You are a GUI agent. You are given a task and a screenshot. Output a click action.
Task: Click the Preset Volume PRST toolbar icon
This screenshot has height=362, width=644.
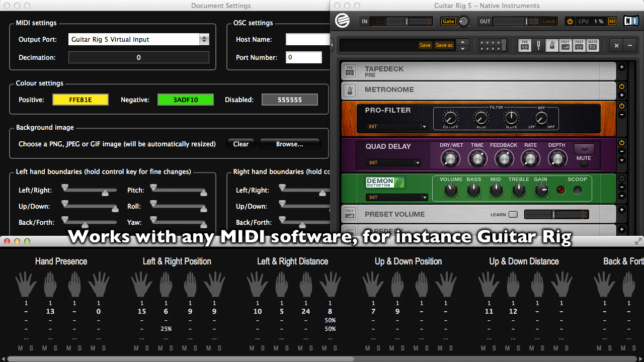click(x=566, y=45)
